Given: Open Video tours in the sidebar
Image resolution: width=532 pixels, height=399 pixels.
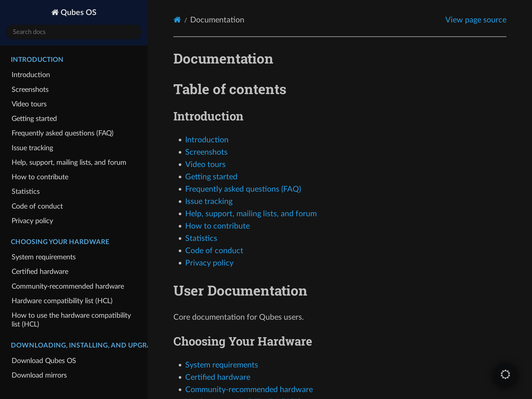Looking at the screenshot, I should (29, 104).
